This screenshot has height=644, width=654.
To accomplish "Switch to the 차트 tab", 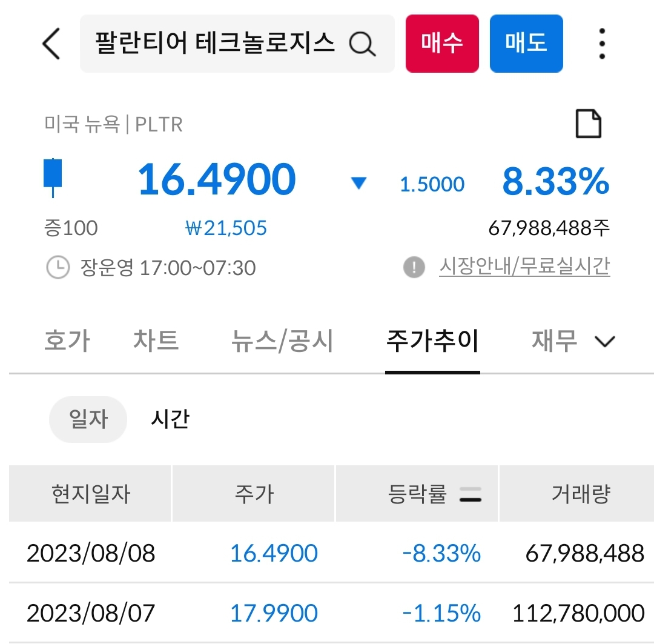I will pos(156,340).
